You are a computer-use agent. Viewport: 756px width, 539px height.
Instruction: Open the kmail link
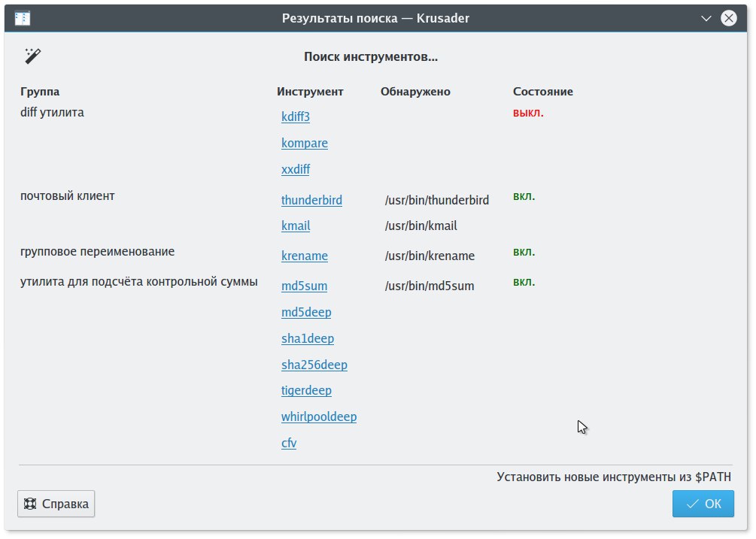296,226
